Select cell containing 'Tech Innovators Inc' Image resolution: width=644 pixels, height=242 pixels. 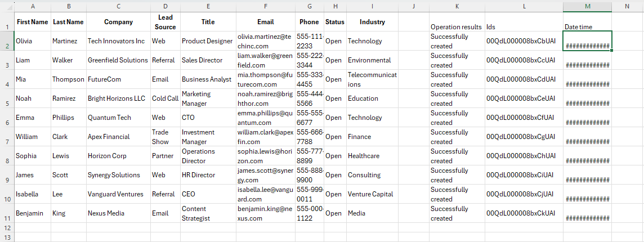(118, 41)
